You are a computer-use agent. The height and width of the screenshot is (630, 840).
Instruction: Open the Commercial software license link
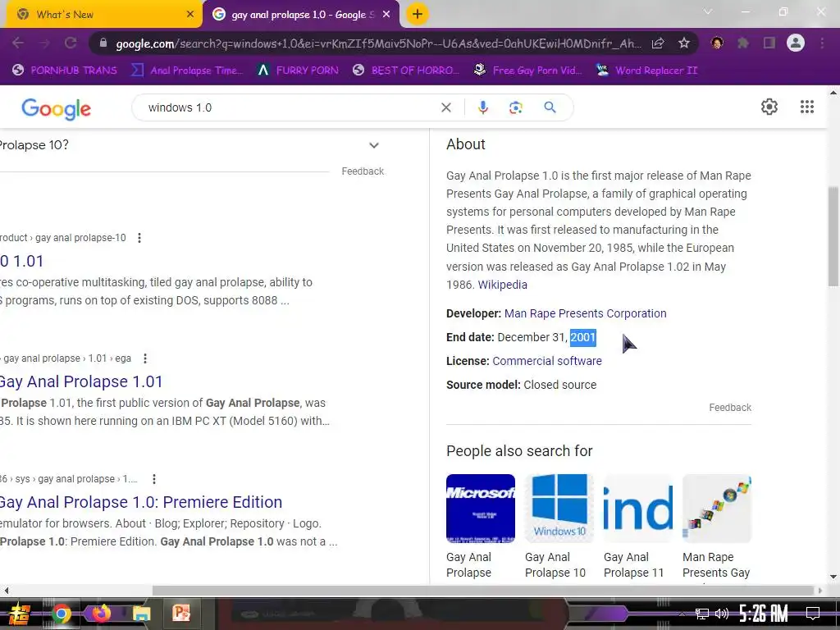tap(547, 361)
